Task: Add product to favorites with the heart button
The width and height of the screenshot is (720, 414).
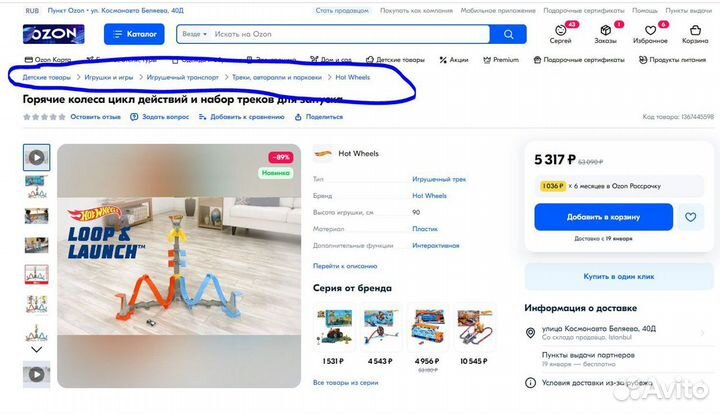Action: (x=690, y=217)
